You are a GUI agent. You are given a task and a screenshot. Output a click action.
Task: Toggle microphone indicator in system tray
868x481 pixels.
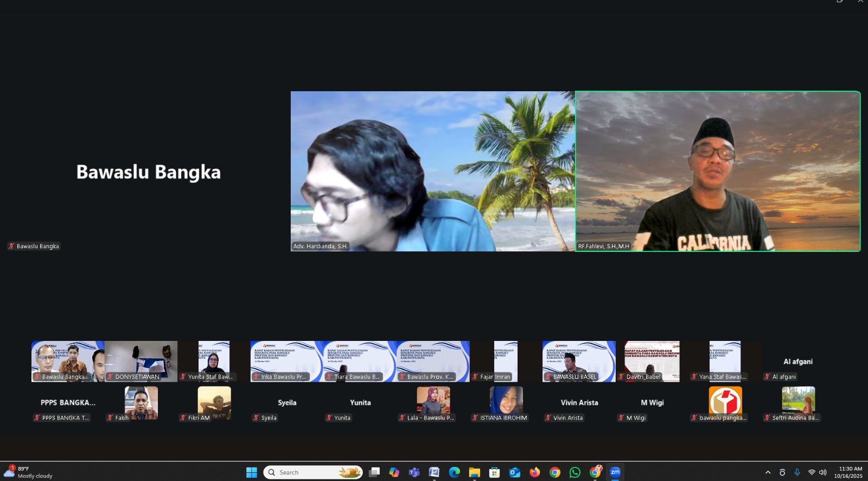click(797, 472)
